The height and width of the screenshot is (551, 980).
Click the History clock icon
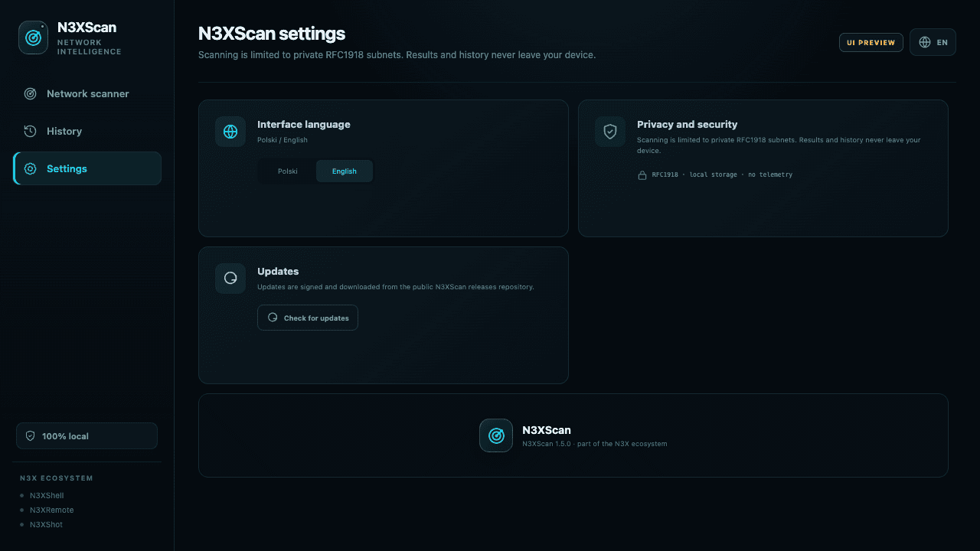click(x=30, y=132)
